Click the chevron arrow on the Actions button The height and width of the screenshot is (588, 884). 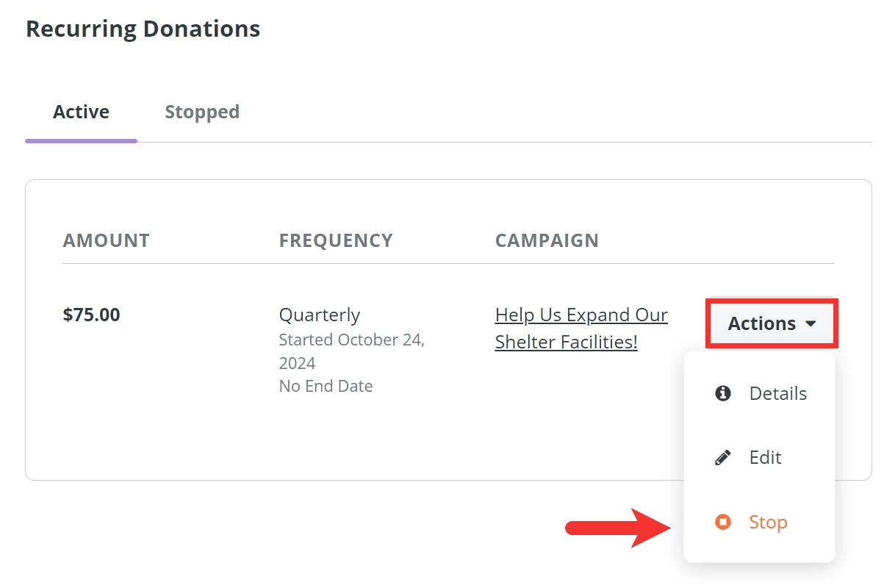tap(812, 323)
